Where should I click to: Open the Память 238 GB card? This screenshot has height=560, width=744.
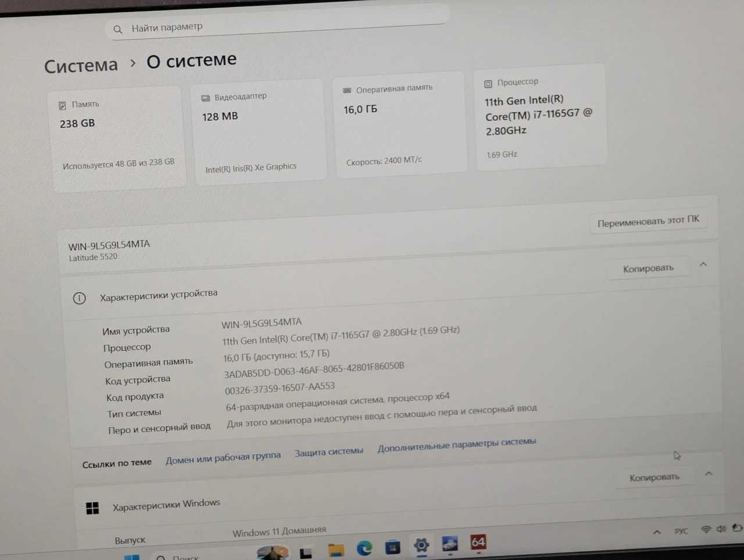point(117,138)
